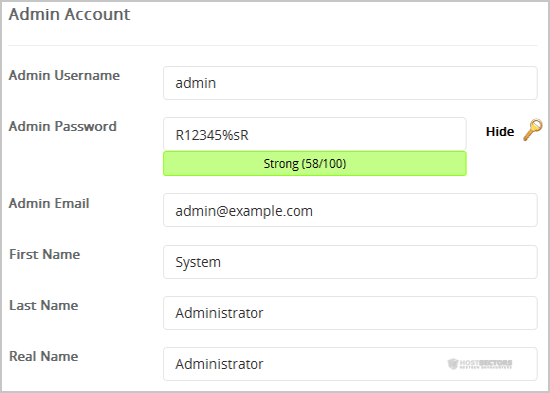Image resolution: width=550 pixels, height=393 pixels.
Task: Click the Admin Email label
Action: coord(49,203)
